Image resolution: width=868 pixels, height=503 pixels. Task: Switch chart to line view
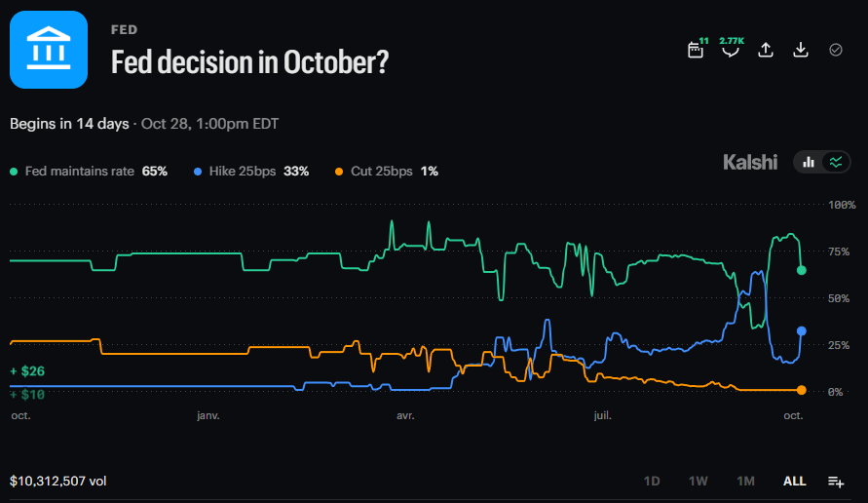click(x=835, y=162)
